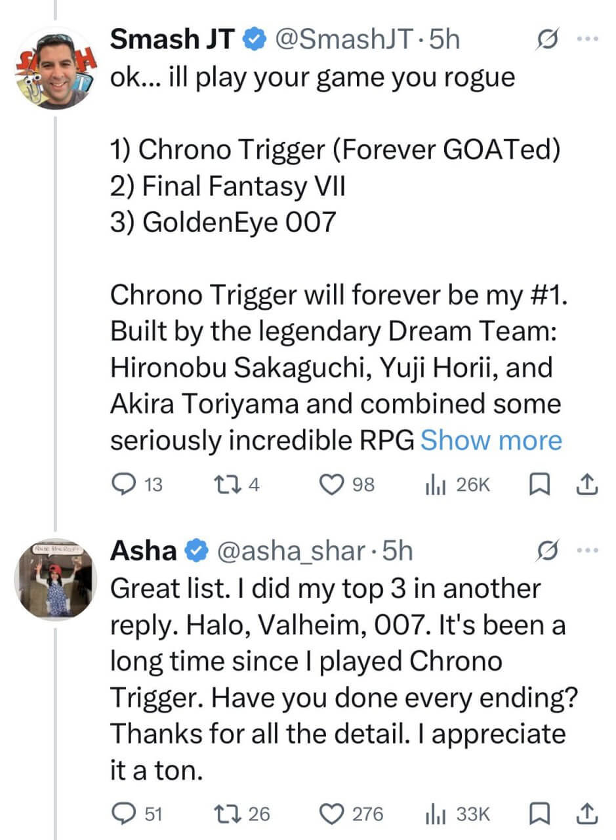Share Asha's reply
This screenshot has height=840, width=616.
click(586, 814)
